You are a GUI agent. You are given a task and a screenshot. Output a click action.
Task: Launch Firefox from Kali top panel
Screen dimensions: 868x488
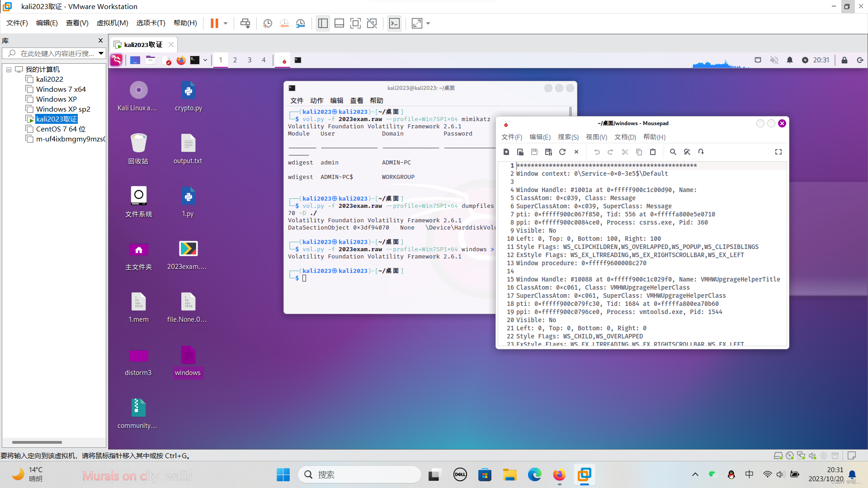pyautogui.click(x=181, y=60)
